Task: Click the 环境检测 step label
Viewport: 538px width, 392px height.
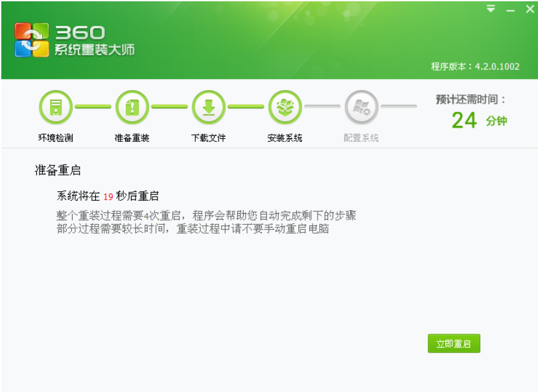Action: point(56,138)
